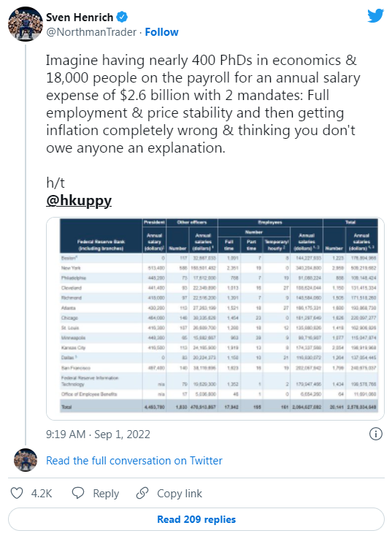Click the tweet body text about 400 PhDs

click(x=203, y=104)
